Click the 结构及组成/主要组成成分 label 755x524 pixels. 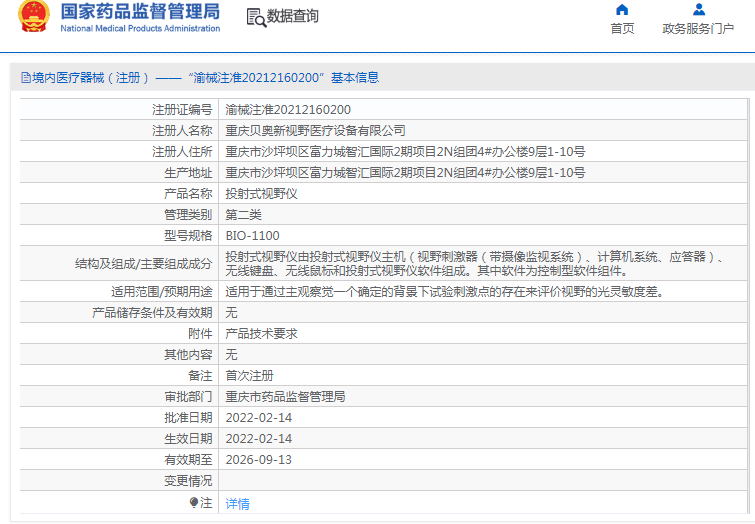143,263
